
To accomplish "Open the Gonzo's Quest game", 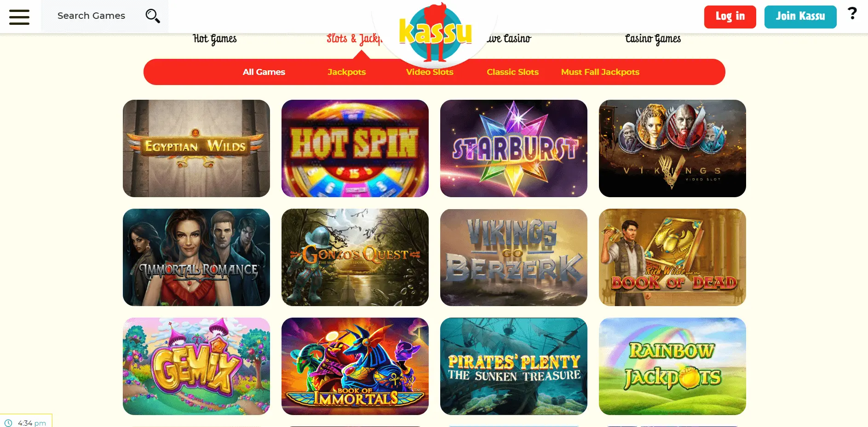I will click(355, 257).
